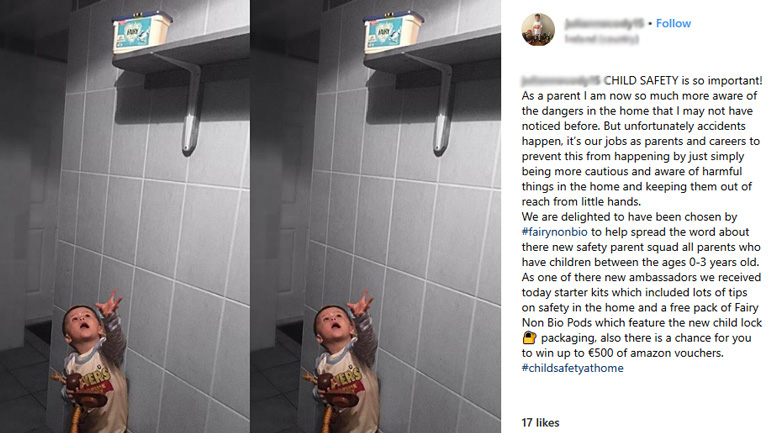Viewport: 770px width, 433px height.
Task: Click the blurred username starting the caption
Action: tap(561, 81)
